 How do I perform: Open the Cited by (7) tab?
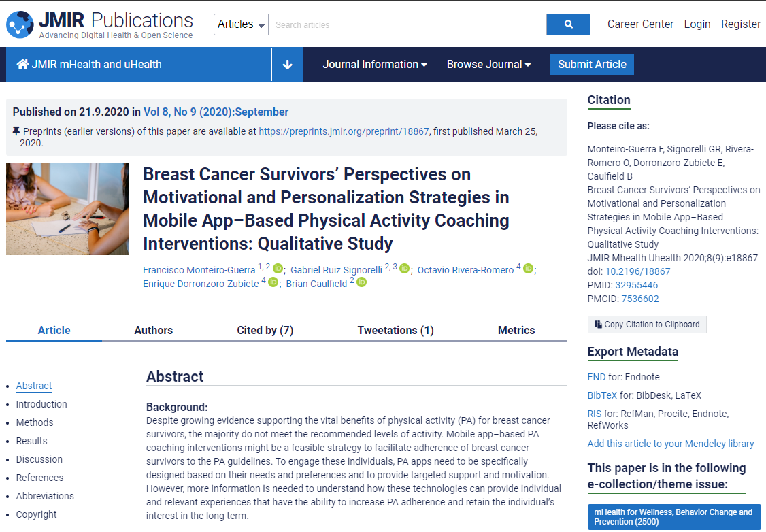265,330
